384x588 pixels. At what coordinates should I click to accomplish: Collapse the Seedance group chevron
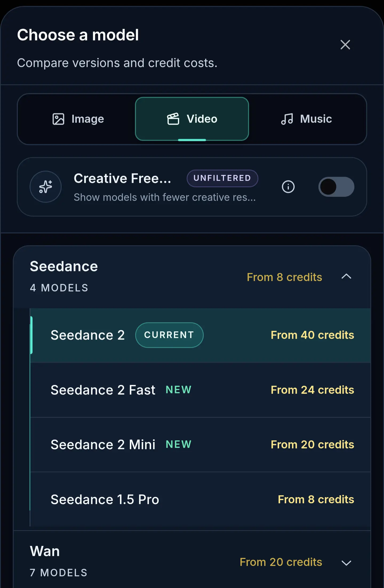point(346,277)
